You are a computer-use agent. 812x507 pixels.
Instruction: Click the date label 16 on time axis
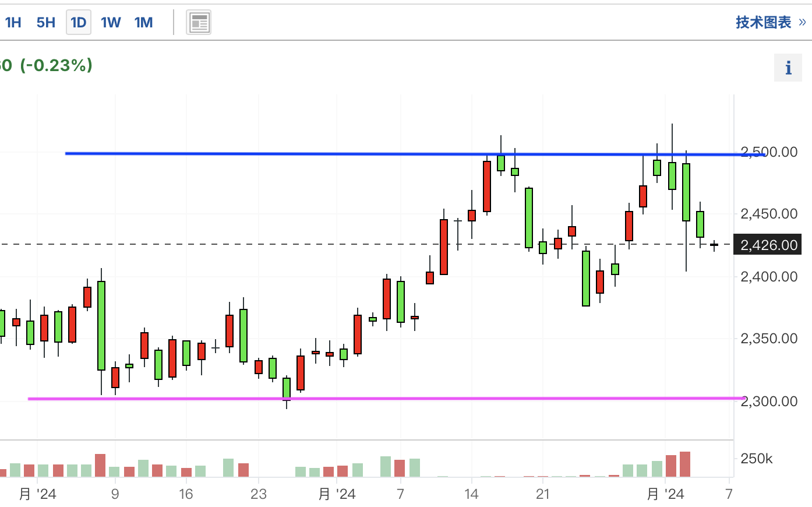[x=186, y=494]
